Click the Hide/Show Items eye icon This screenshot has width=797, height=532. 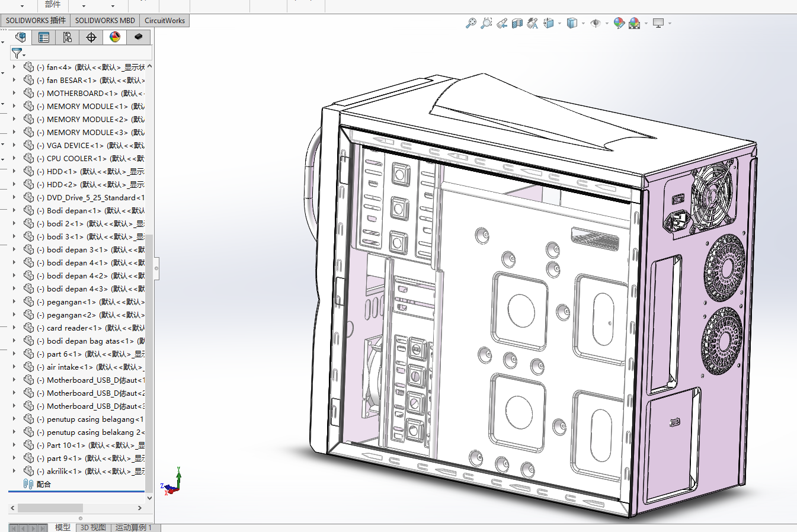point(597,23)
